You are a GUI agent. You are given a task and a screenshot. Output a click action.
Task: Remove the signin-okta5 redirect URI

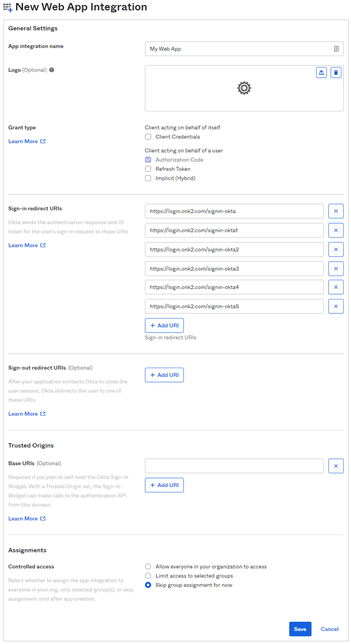click(336, 306)
